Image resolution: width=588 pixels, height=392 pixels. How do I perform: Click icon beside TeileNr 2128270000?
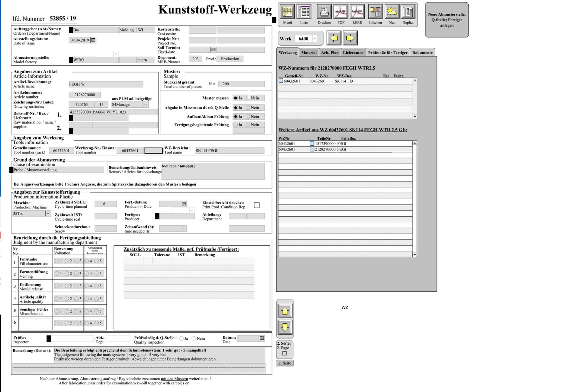click(312, 149)
